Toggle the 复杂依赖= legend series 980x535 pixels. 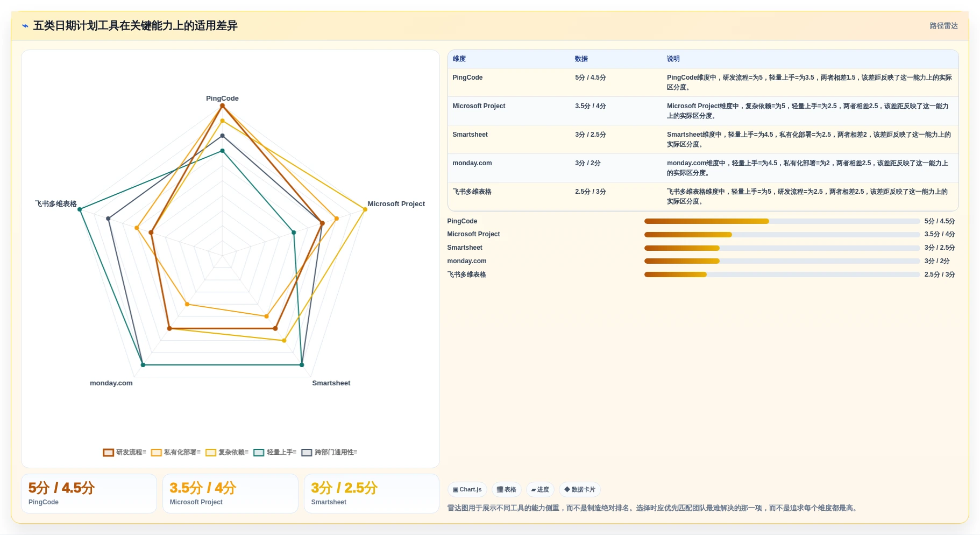pyautogui.click(x=227, y=452)
